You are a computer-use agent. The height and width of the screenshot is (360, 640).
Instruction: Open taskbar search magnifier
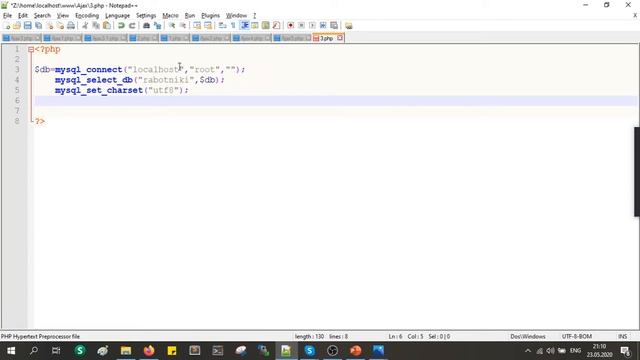(x=34, y=351)
